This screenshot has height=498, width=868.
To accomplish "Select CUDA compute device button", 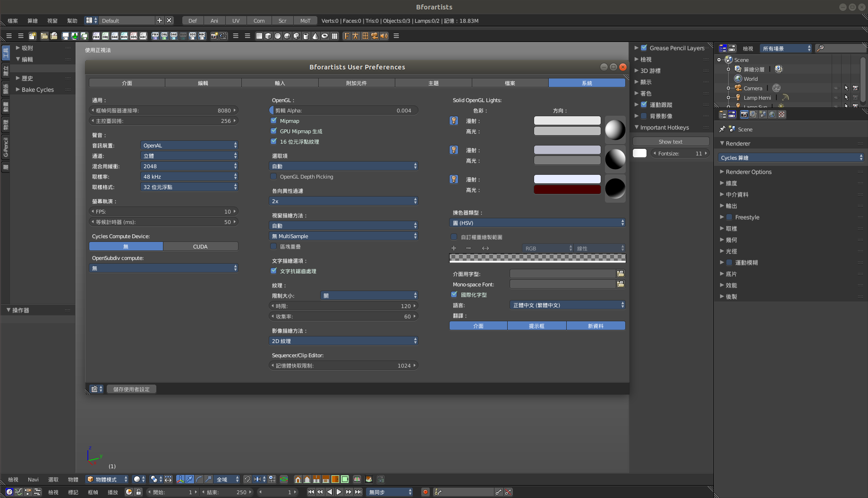I will (x=200, y=246).
